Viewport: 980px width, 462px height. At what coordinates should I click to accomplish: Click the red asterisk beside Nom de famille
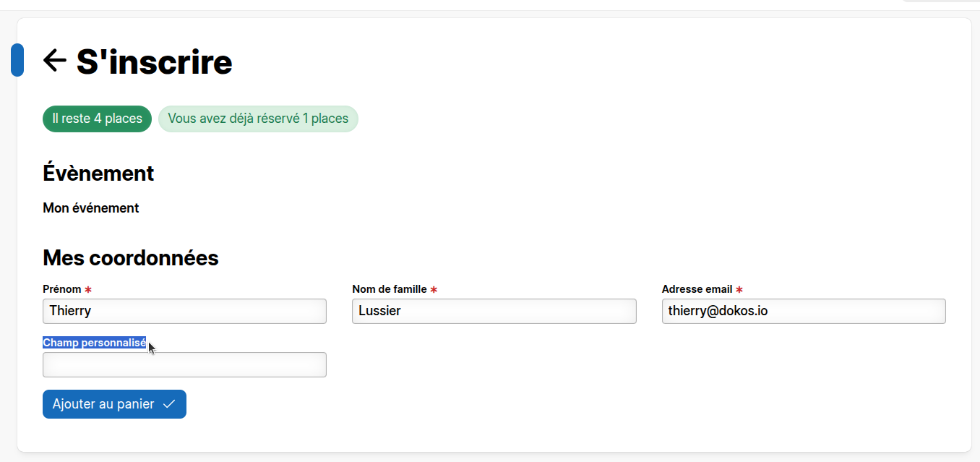pos(434,290)
